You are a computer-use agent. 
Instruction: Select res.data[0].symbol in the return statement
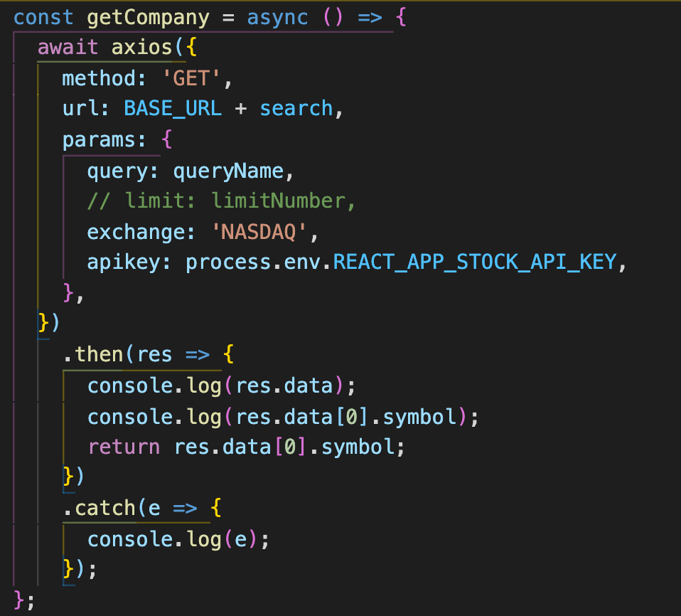click(288, 447)
